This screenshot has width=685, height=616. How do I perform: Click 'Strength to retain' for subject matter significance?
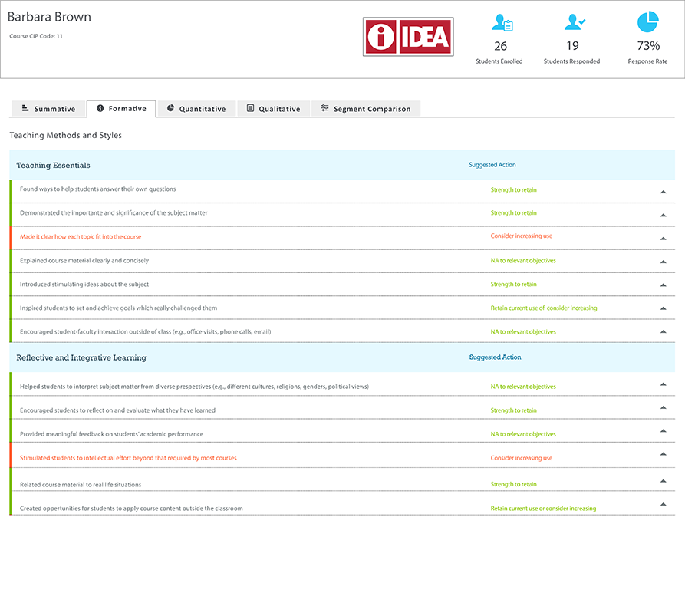[x=513, y=213]
